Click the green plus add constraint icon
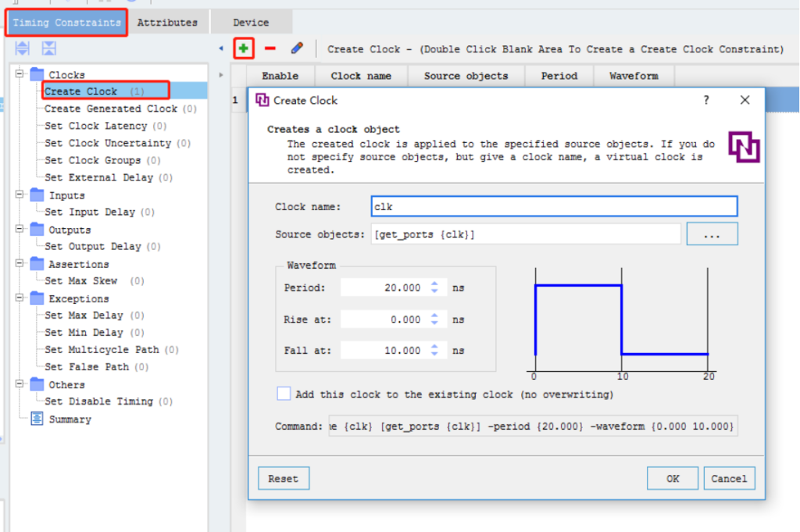The height and width of the screenshot is (532, 800). tap(245, 48)
